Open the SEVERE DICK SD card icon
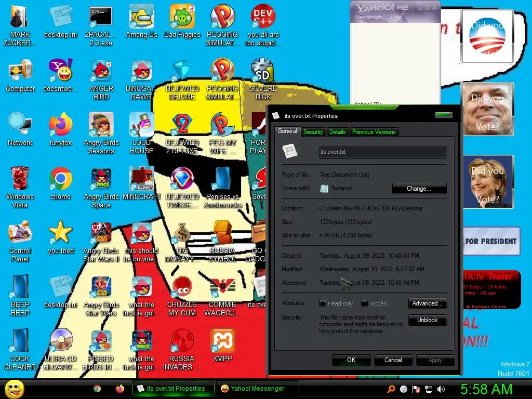Screen dimensions: 532x399 [x=262, y=71]
